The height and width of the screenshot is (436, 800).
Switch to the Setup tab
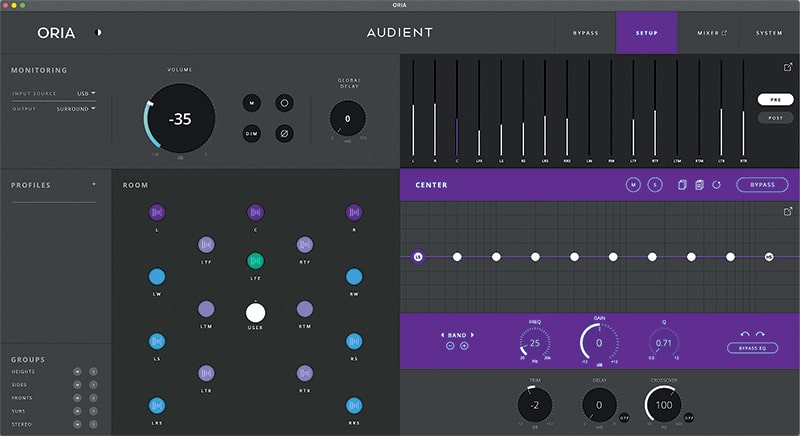(647, 33)
